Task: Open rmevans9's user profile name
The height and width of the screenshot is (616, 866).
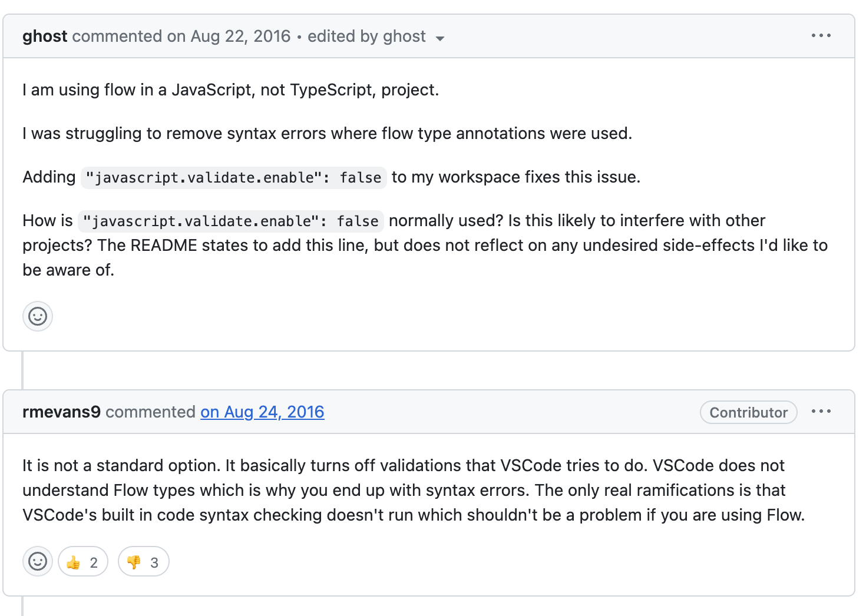Action: point(61,412)
